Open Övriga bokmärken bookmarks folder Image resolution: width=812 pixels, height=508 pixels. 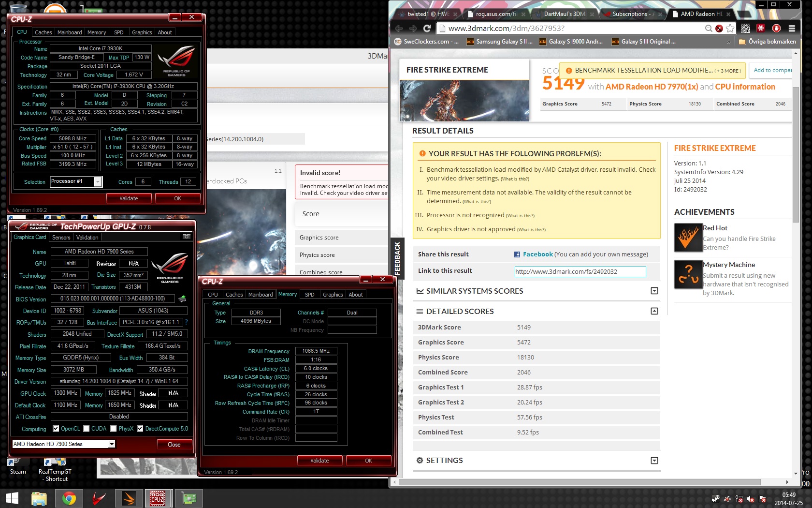click(768, 42)
